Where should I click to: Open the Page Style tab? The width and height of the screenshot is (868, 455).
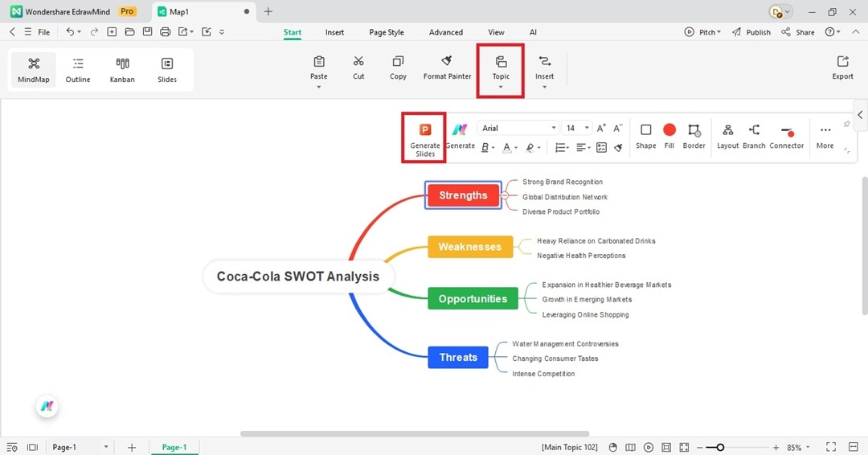point(387,32)
